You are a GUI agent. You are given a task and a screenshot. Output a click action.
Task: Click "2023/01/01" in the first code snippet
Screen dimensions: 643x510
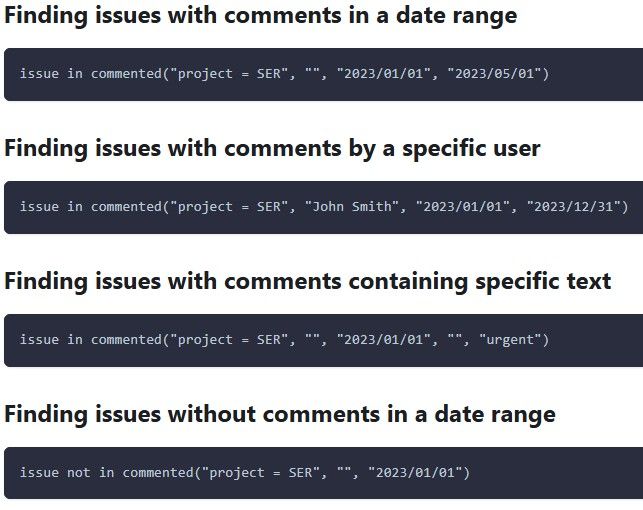click(384, 74)
